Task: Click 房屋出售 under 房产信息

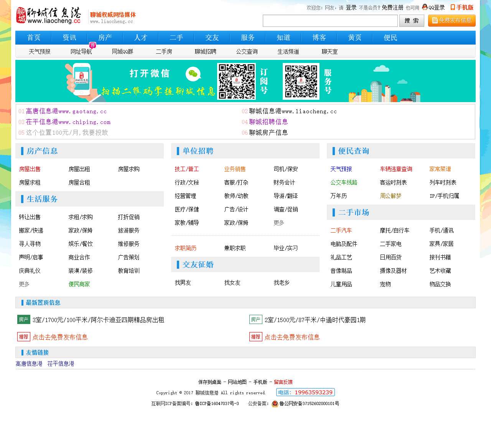Action: (x=30, y=169)
